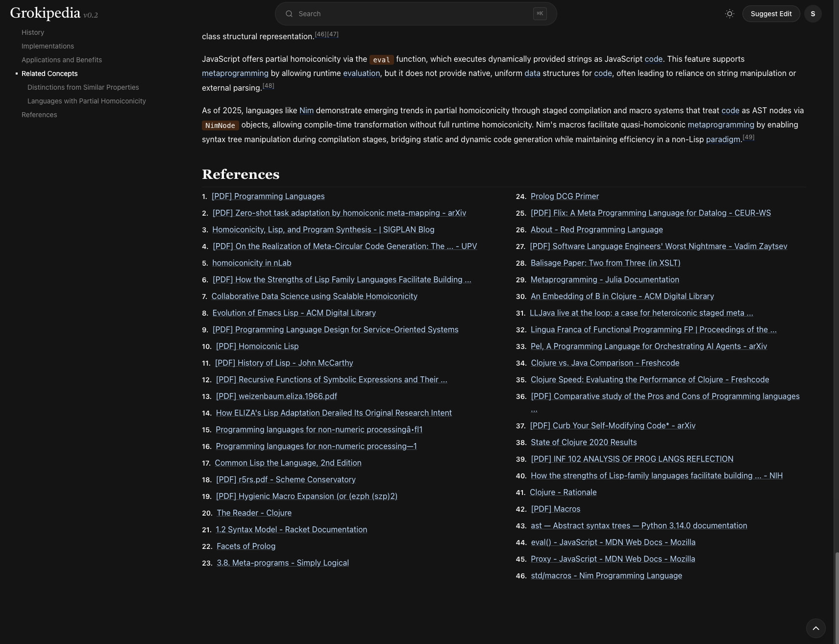Image resolution: width=839 pixels, height=644 pixels.
Task: Open References entry in the sidebar
Action: (x=39, y=115)
